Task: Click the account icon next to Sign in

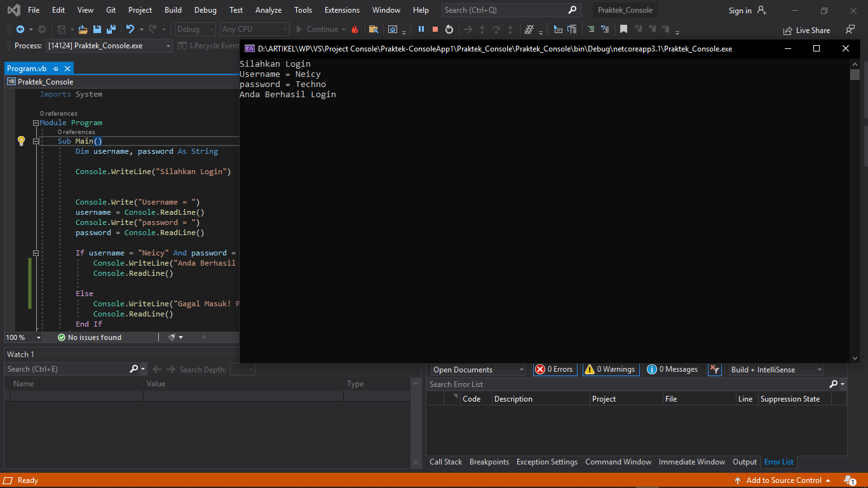Action: [762, 10]
